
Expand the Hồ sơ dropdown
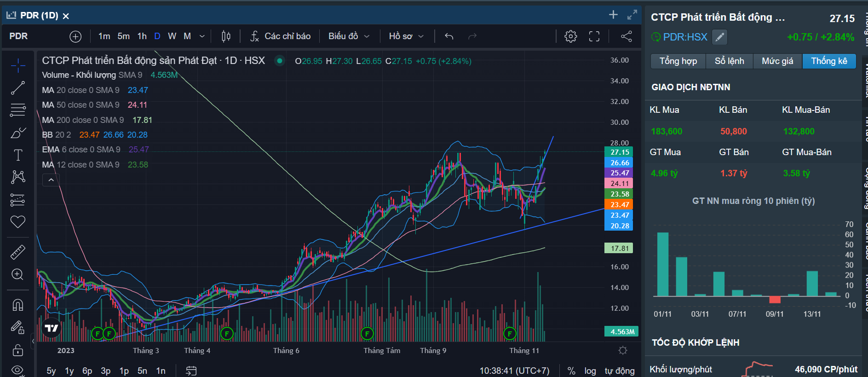[x=406, y=36]
